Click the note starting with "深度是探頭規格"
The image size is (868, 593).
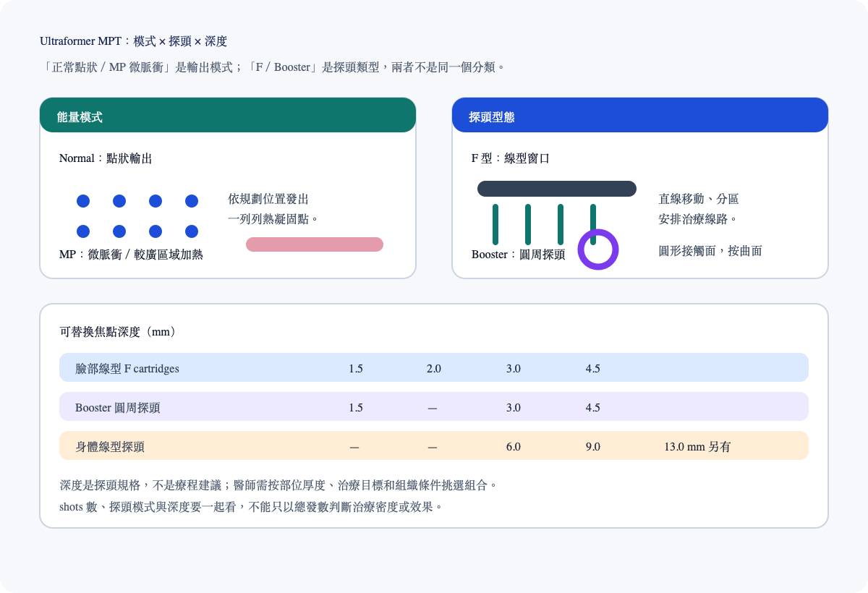279,484
